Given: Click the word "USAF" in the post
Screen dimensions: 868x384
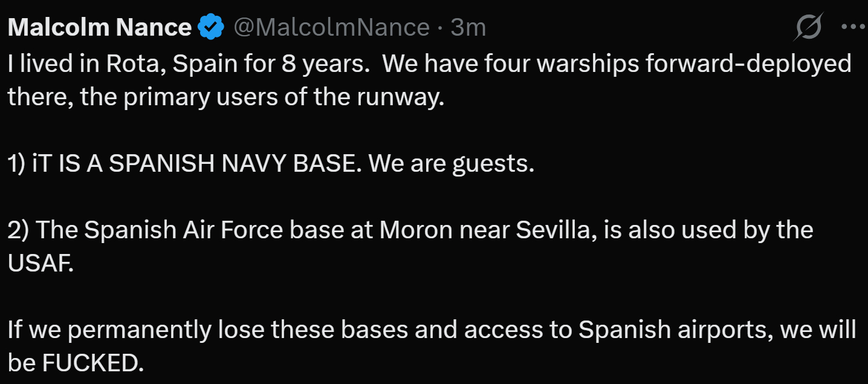Looking at the screenshot, I should pos(40,264).
